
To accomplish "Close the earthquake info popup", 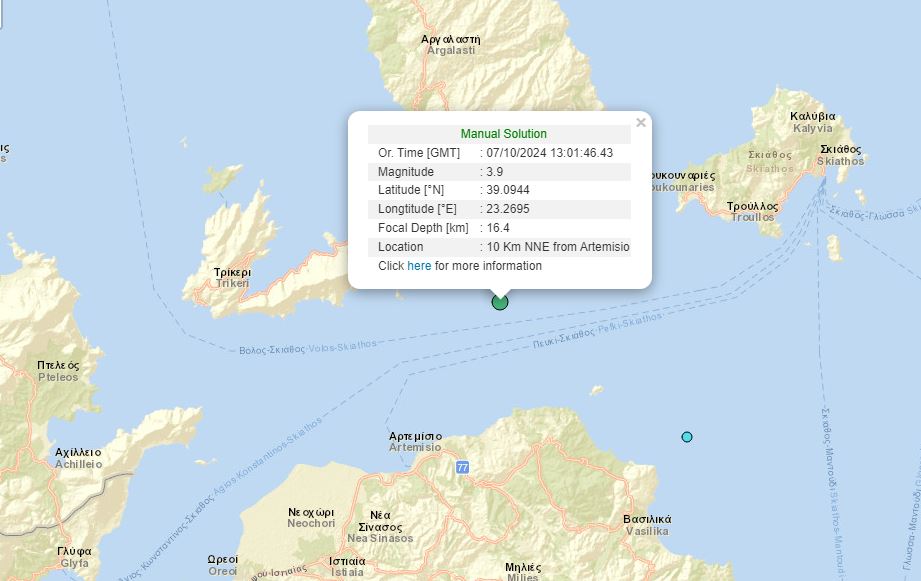I will [641, 123].
